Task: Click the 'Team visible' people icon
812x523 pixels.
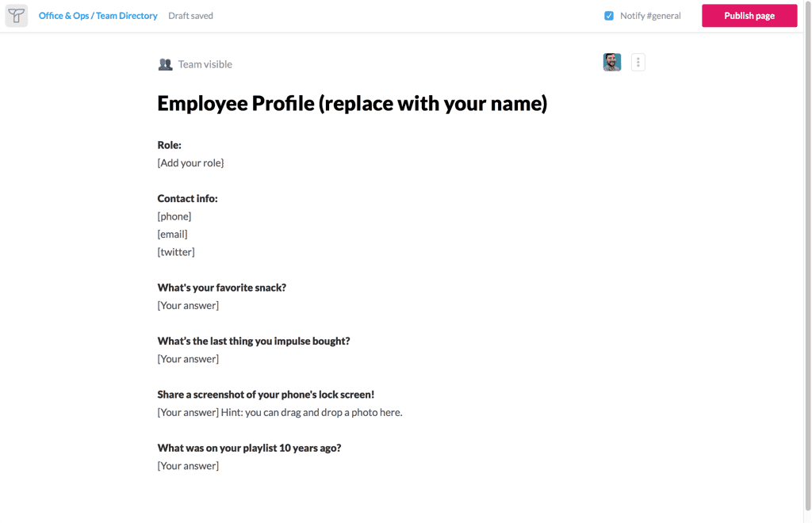Action: coord(165,64)
